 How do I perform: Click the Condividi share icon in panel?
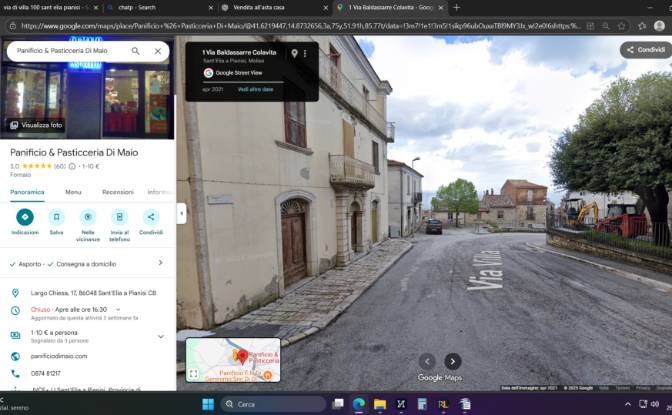click(151, 217)
